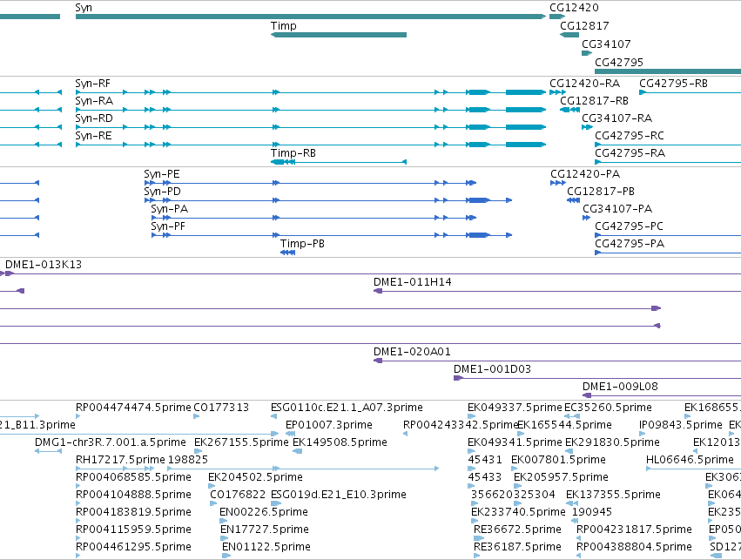741x560 pixels.
Task: Click the CO176822 EST label
Action: coord(238,495)
